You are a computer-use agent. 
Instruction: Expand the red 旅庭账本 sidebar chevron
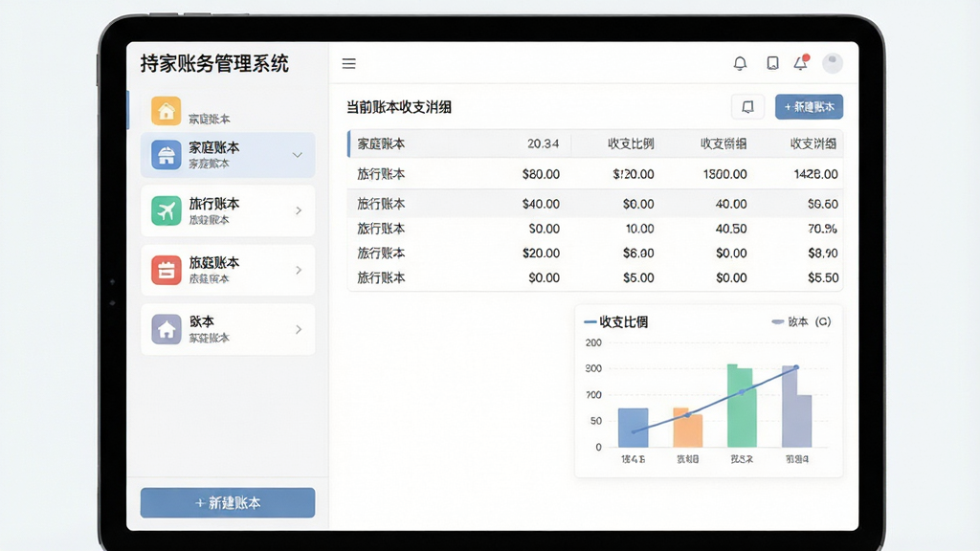pyautogui.click(x=299, y=270)
